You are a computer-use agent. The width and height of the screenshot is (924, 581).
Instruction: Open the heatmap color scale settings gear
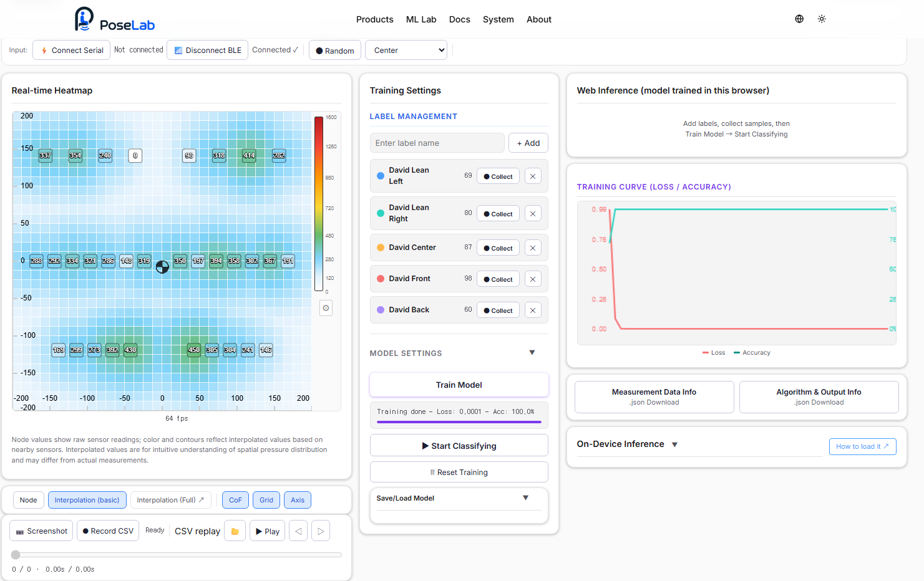[x=326, y=308]
